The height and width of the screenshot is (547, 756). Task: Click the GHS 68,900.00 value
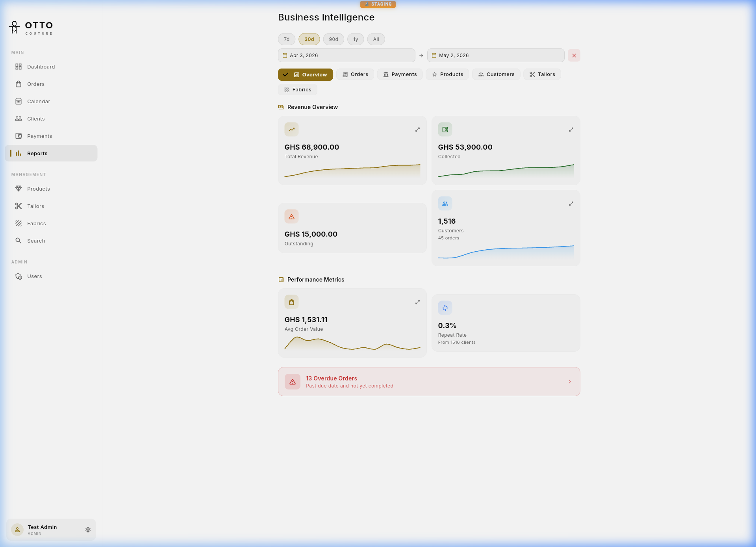point(311,147)
